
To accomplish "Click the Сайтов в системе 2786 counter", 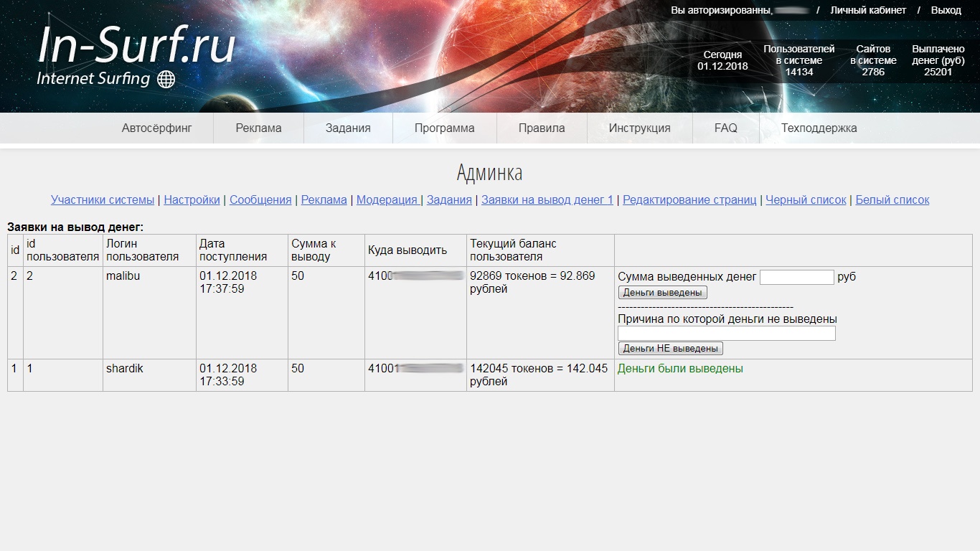I will click(x=873, y=60).
